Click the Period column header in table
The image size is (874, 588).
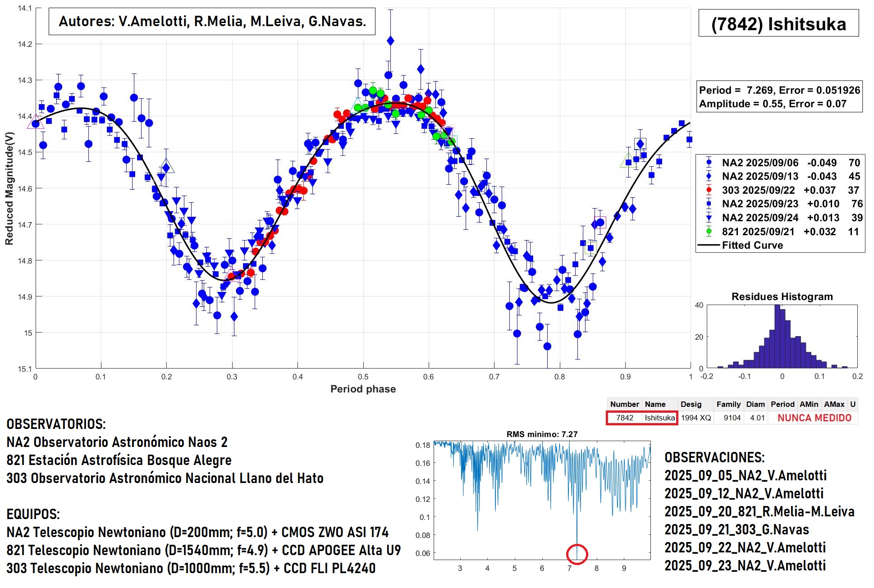coord(782,404)
